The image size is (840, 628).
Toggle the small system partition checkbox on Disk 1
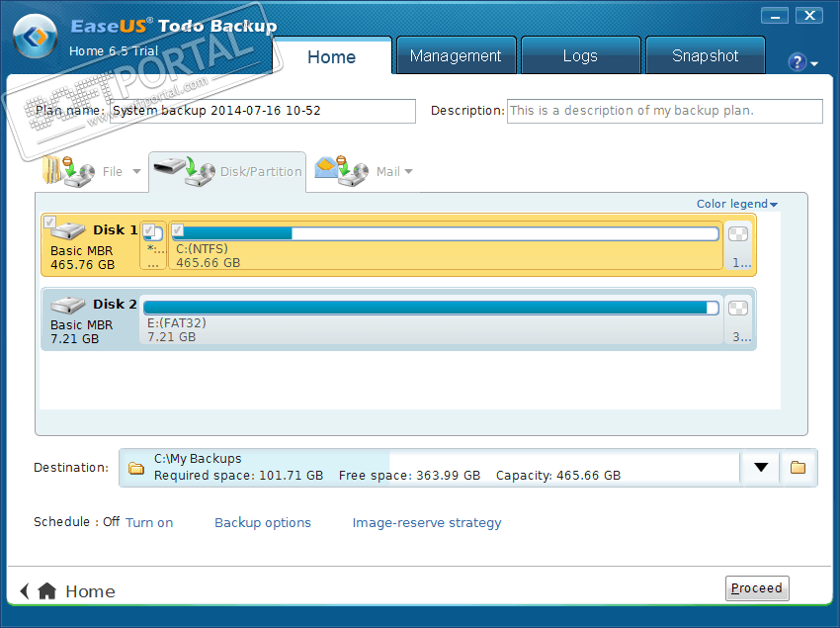tap(149, 230)
